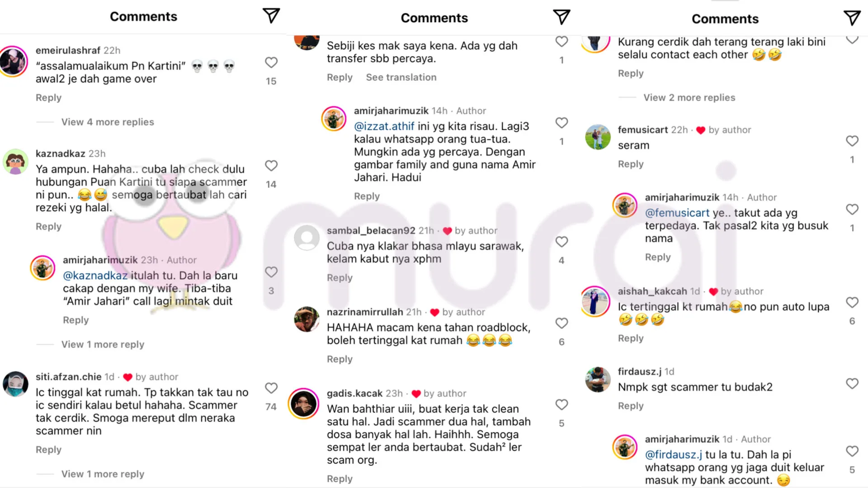Reply to kaznadkaz's comment
868x488 pixels.
click(x=48, y=226)
